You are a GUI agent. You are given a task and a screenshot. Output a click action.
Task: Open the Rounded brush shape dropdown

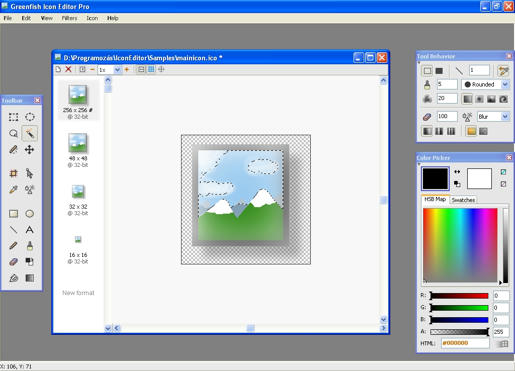point(505,84)
